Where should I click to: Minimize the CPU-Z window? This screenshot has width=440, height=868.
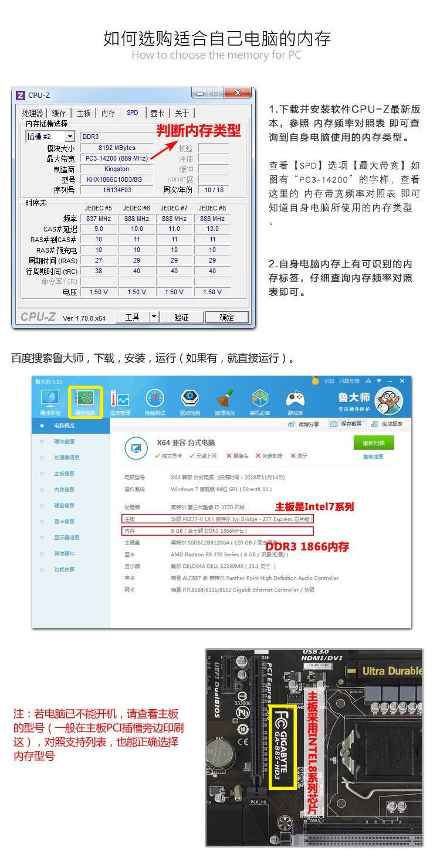[200, 94]
